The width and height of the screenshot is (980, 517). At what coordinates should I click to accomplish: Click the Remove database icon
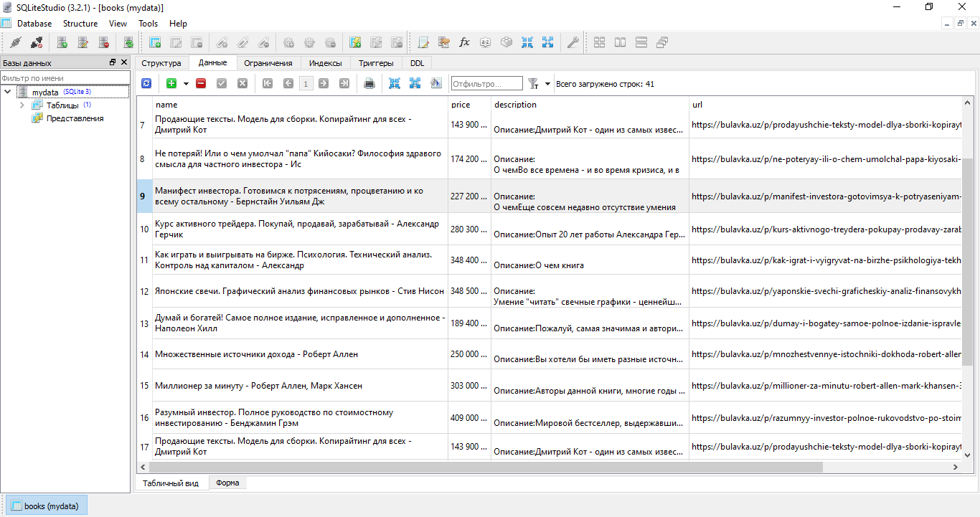tap(104, 42)
